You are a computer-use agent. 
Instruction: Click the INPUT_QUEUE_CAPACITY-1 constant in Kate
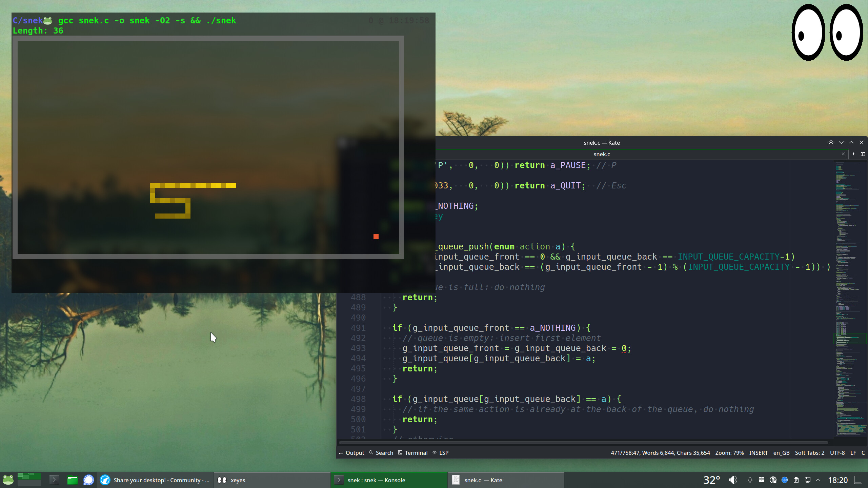(x=734, y=257)
